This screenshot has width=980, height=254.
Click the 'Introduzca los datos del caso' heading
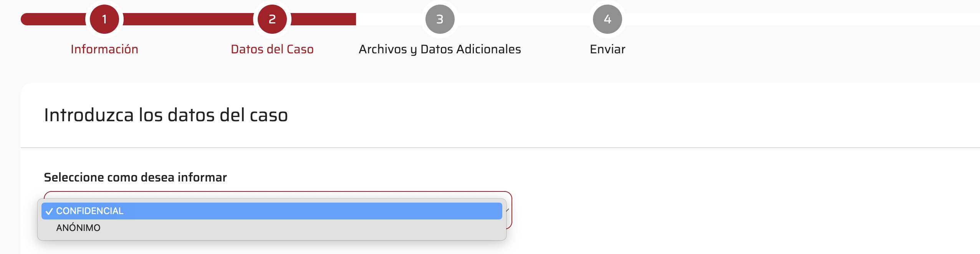point(166,115)
